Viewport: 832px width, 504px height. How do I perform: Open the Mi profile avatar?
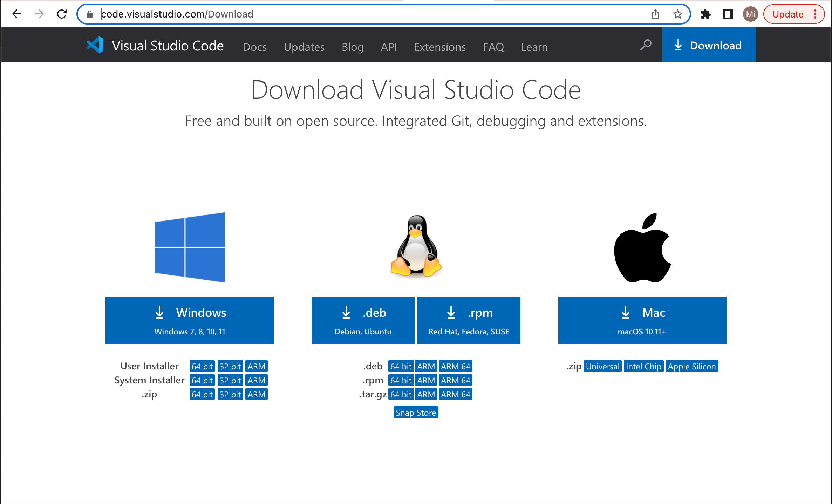tap(750, 14)
